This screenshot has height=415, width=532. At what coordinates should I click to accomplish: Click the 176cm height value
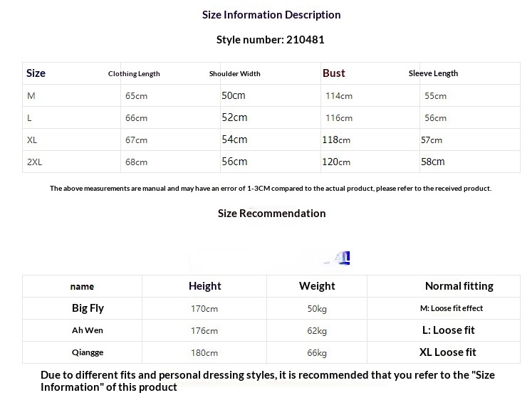(204, 331)
